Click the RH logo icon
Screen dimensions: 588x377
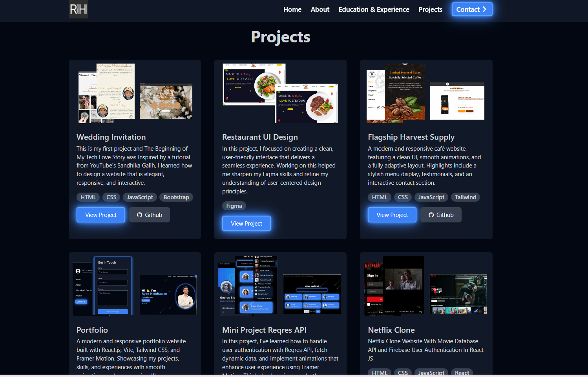click(79, 9)
